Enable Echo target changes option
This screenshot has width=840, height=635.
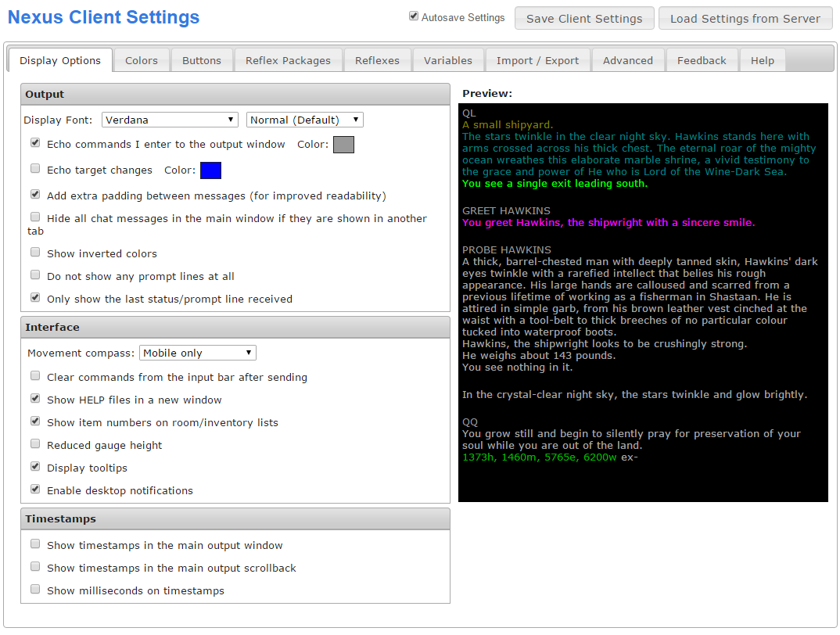click(35, 169)
